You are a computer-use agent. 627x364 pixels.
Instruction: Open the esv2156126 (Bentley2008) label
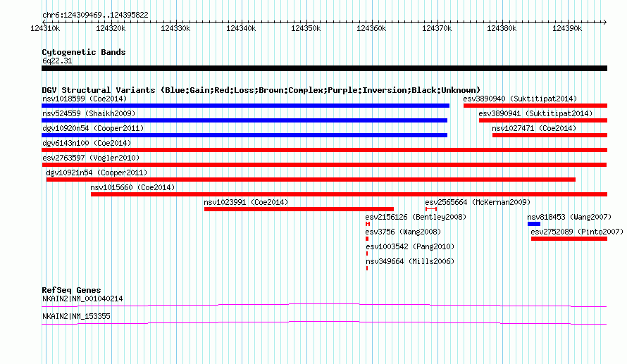click(x=416, y=217)
